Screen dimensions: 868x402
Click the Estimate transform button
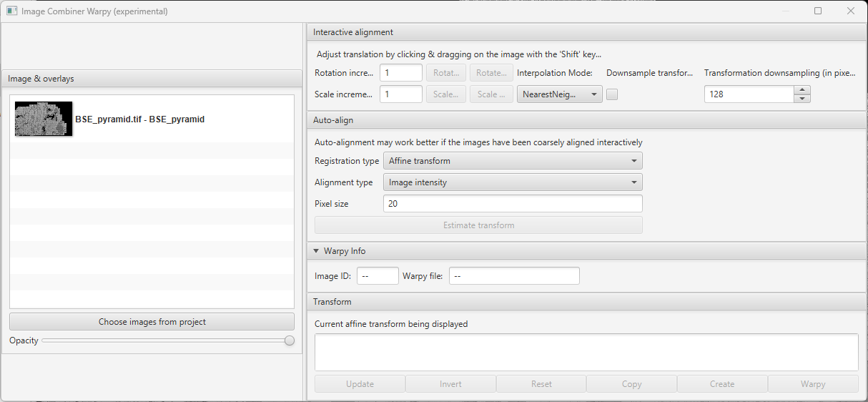[x=478, y=225]
